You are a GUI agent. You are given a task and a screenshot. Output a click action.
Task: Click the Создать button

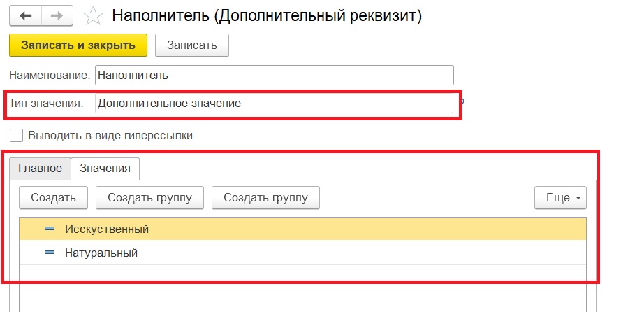click(x=53, y=197)
